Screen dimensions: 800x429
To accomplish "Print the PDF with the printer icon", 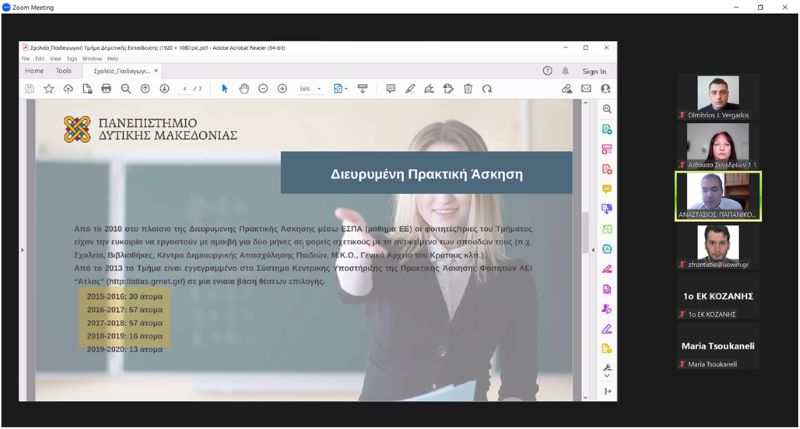I will click(x=106, y=89).
